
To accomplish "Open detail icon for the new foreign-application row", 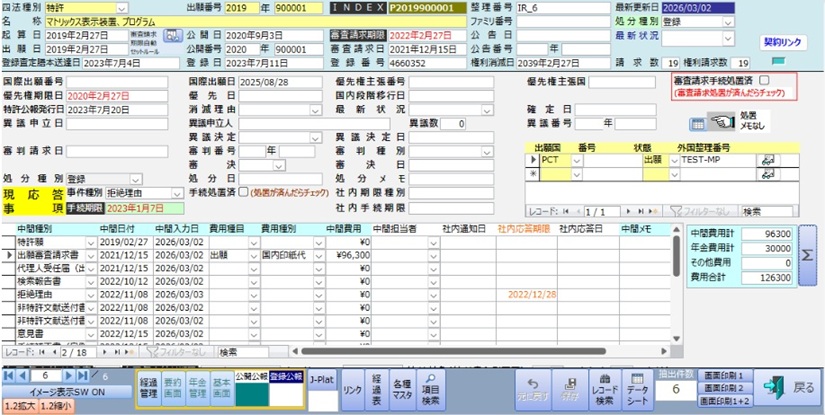I will coord(766,174).
